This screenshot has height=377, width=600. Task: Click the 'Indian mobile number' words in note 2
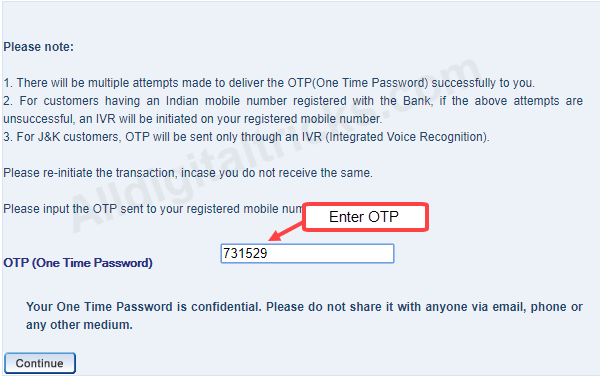point(226,101)
